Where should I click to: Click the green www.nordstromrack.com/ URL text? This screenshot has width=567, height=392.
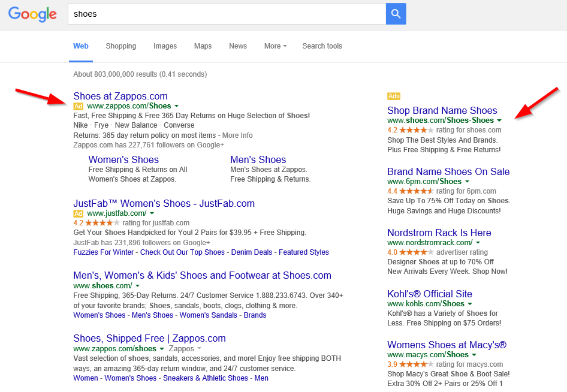[x=430, y=242]
